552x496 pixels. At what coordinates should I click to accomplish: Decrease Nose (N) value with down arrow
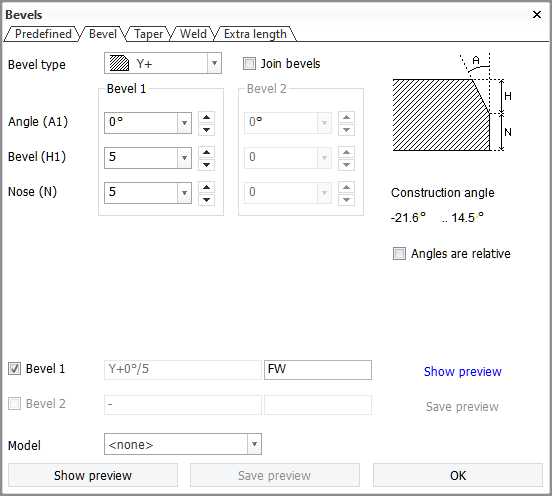point(206,199)
